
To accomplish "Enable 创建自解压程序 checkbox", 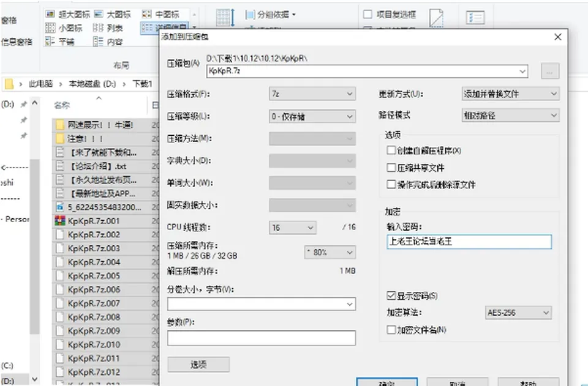I will pos(391,150).
